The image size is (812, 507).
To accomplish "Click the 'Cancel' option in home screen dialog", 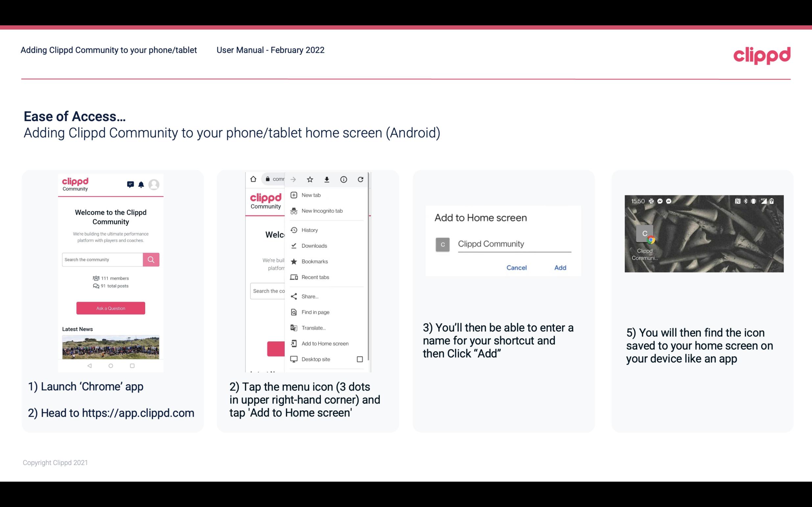I will pyautogui.click(x=516, y=268).
